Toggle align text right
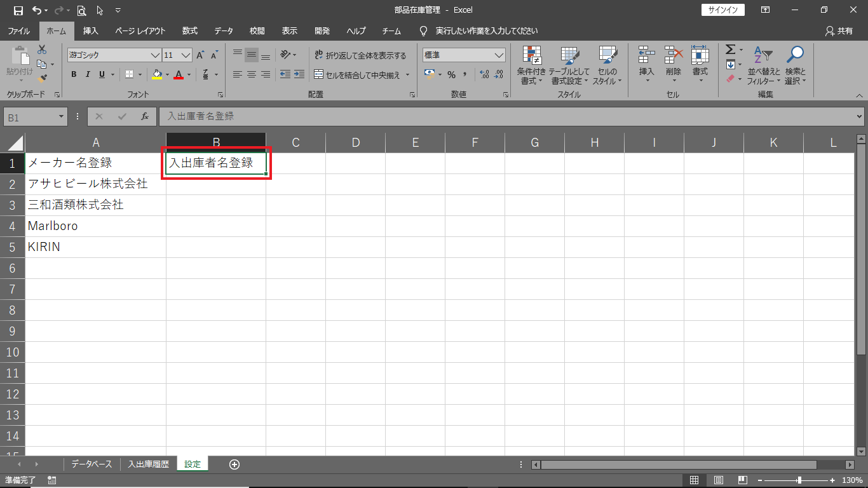Image resolution: width=868 pixels, height=488 pixels. point(266,74)
